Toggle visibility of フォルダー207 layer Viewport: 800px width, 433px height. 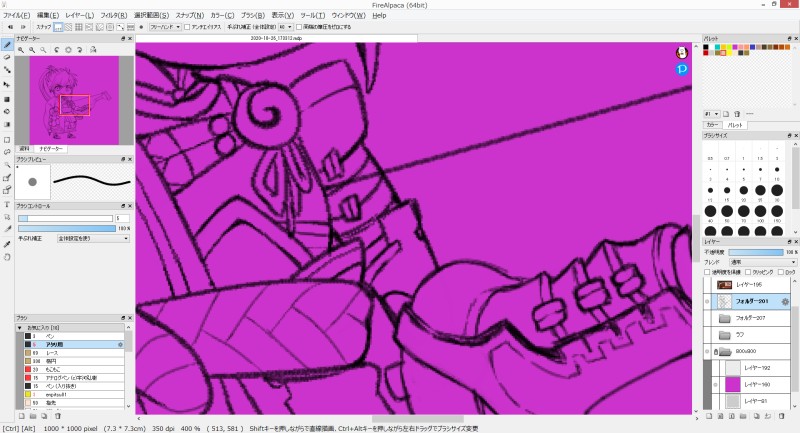pos(707,318)
